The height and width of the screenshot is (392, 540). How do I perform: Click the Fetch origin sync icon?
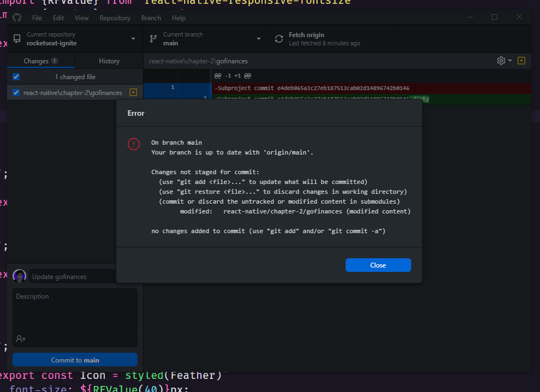[278, 38]
